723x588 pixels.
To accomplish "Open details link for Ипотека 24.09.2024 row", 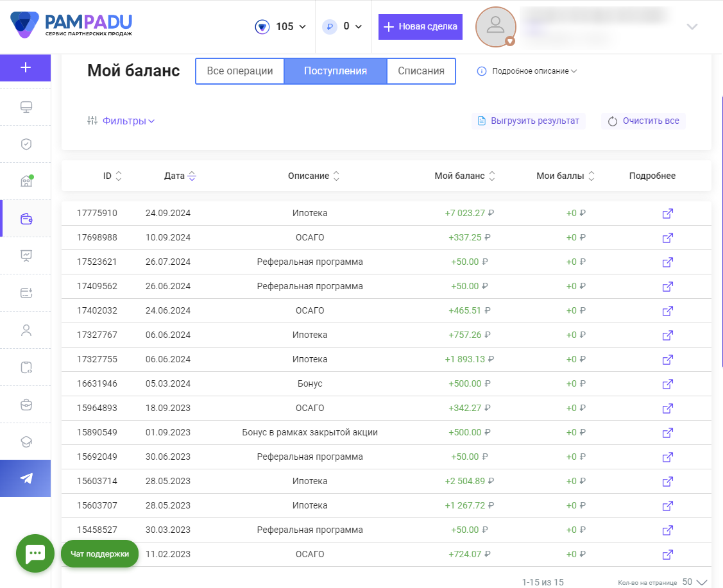I will [667, 214].
